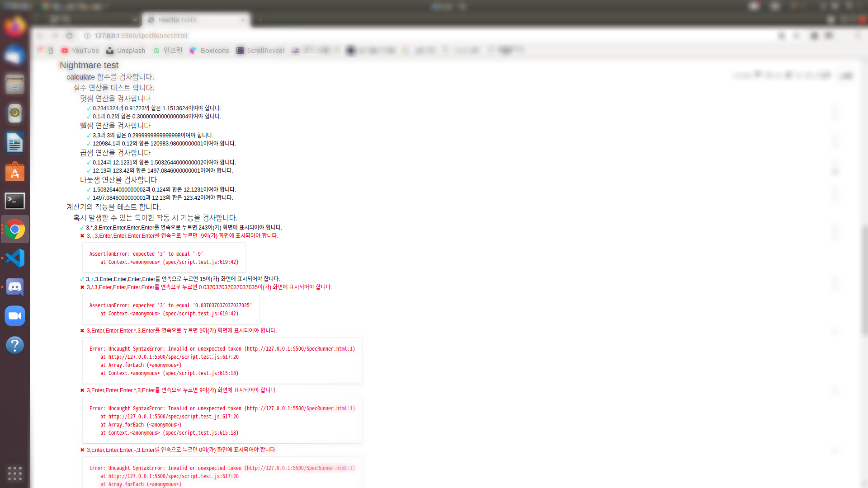868x488 pixels.
Task: Open Firefox from the dock
Action: [x=15, y=27]
